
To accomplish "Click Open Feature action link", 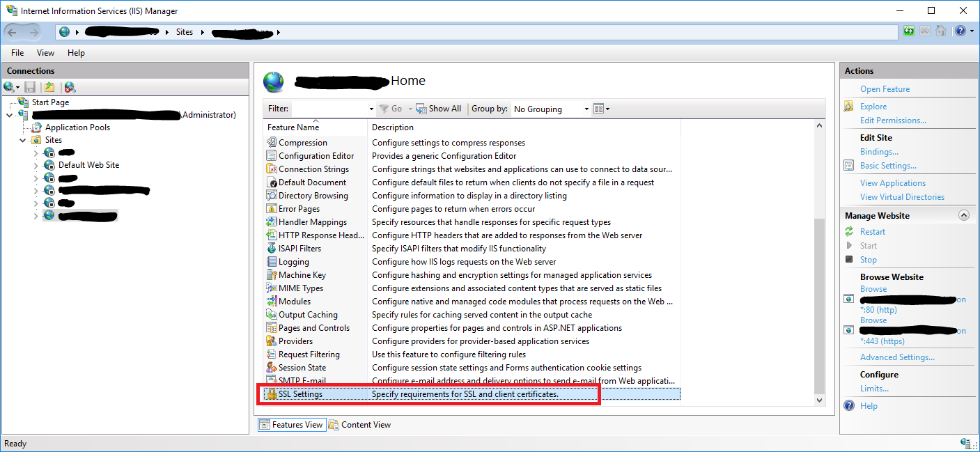I will point(885,89).
